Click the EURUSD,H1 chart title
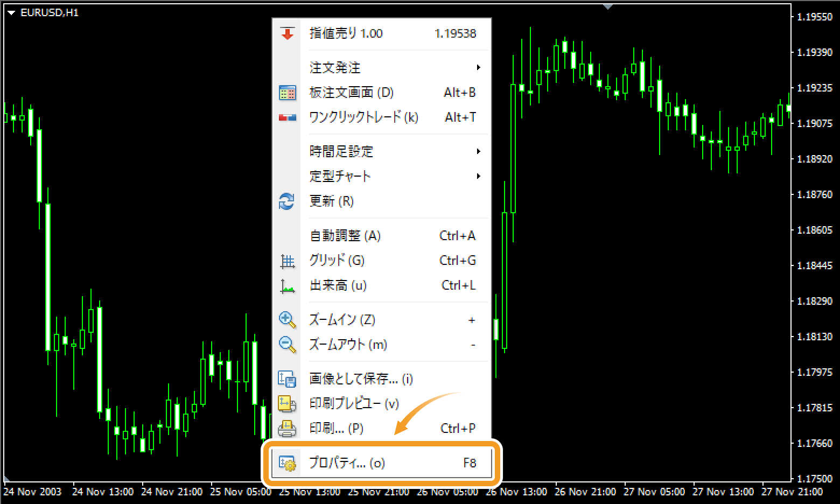 click(50, 12)
